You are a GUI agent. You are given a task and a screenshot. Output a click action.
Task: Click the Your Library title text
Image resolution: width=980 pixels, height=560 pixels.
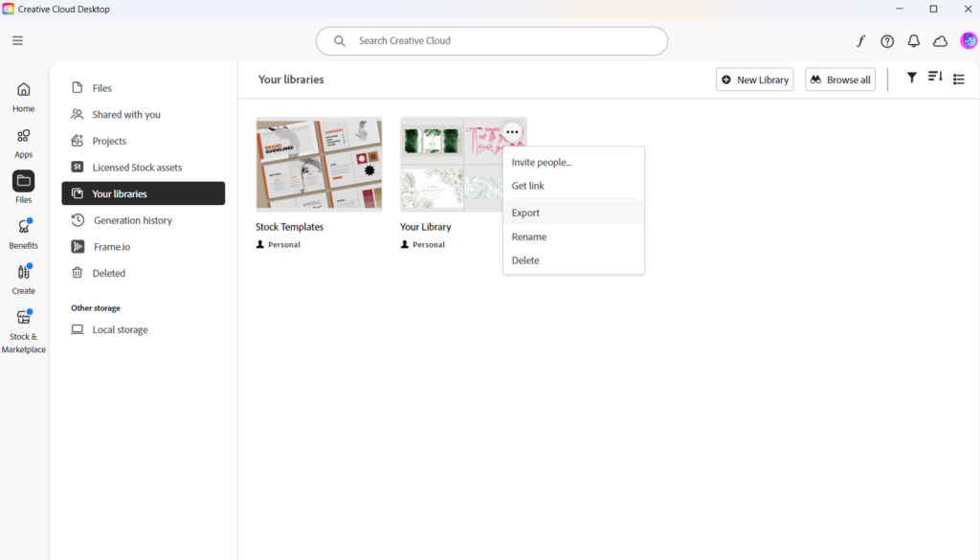tap(426, 227)
